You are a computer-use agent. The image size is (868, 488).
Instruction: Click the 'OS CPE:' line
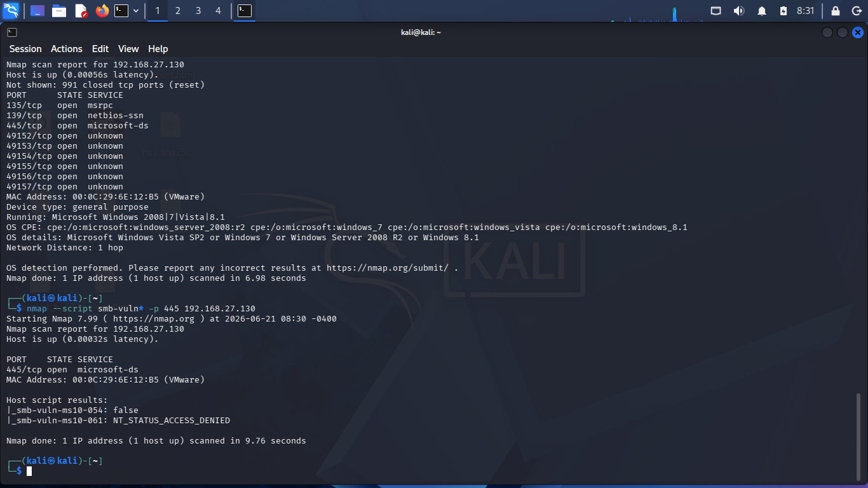(347, 227)
